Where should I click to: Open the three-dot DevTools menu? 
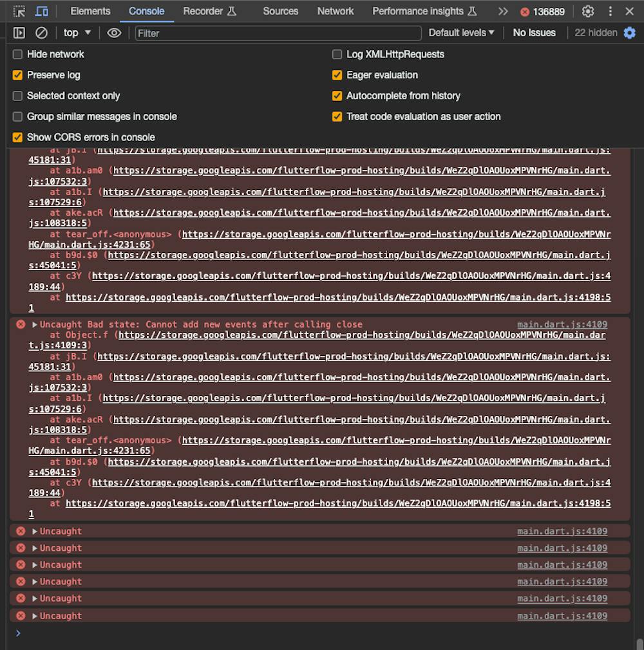(609, 11)
